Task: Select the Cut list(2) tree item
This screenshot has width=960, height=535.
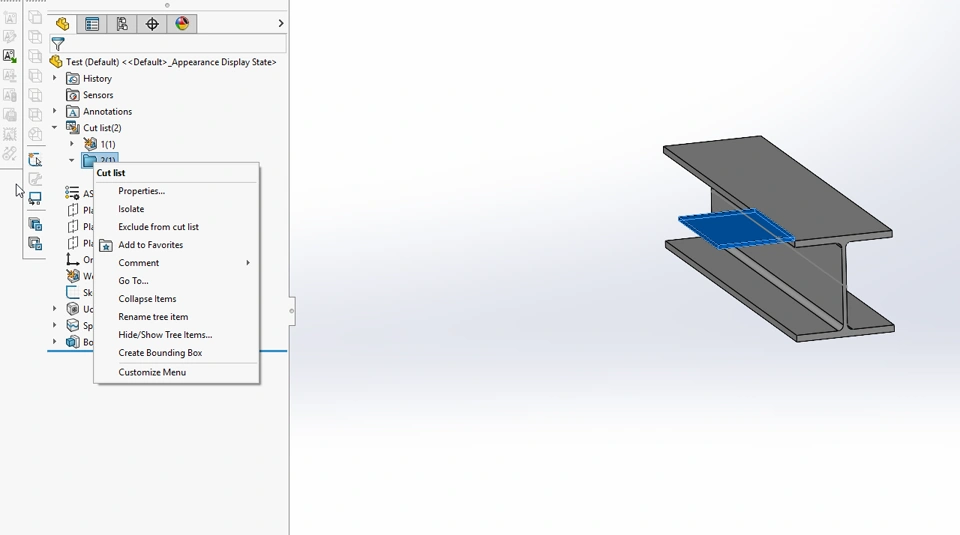Action: coord(102,128)
